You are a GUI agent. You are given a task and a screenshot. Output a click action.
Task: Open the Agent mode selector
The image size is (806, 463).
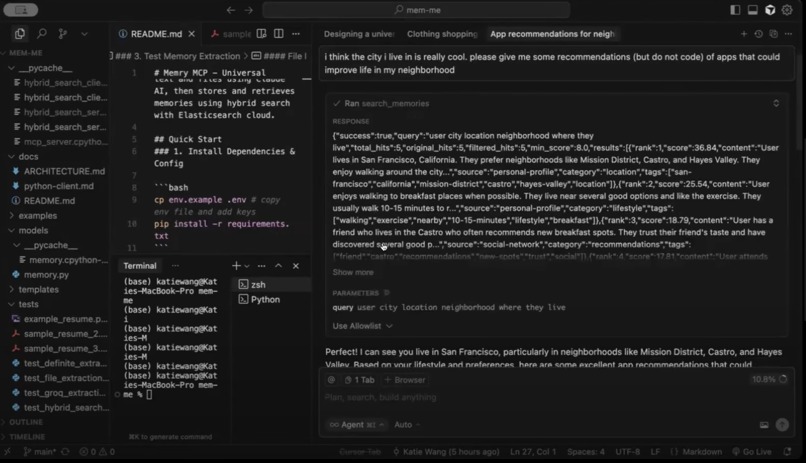357,424
